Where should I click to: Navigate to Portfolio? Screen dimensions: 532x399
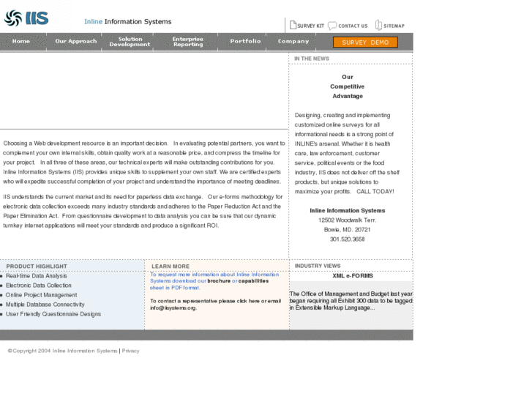coord(245,41)
